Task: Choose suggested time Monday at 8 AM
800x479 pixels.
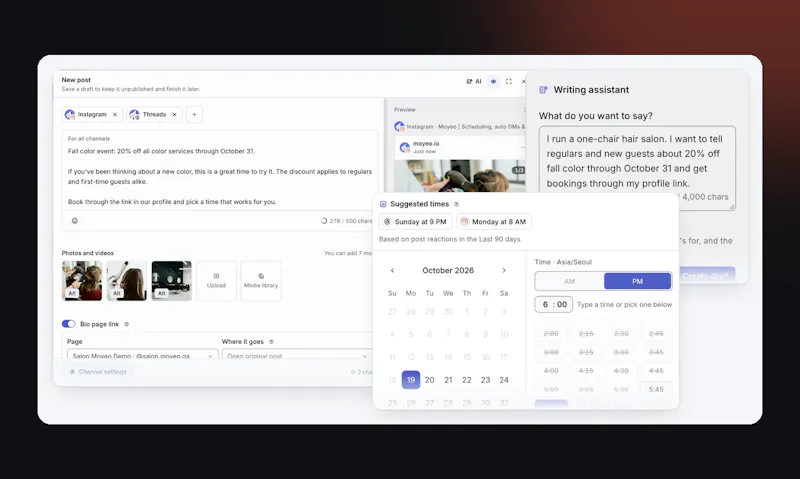Action: click(x=493, y=222)
